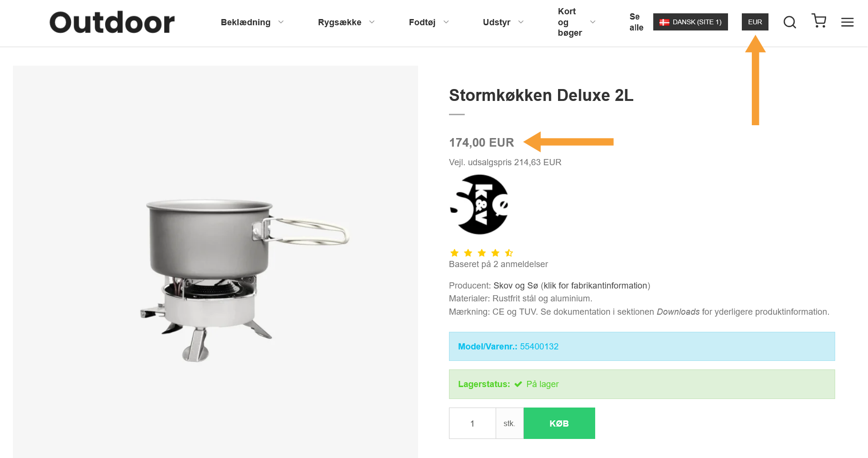Expand the Beklædning dropdown menu
This screenshot has height=458, width=868.
pyautogui.click(x=252, y=22)
